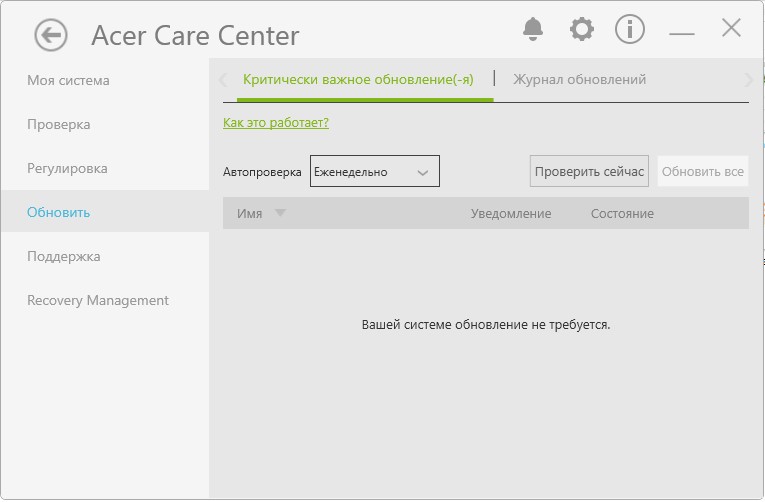The image size is (765, 502).
Task: Close the Acer Care Center window
Action: (x=731, y=28)
